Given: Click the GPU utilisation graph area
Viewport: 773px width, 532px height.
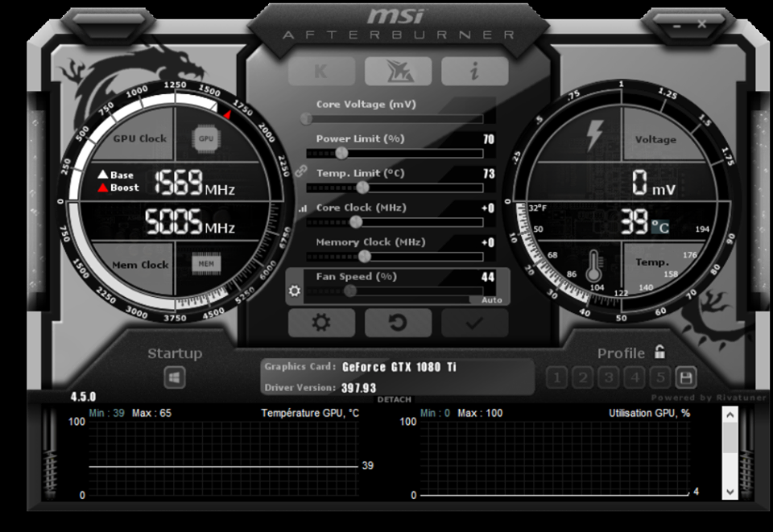Looking at the screenshot, I should [x=555, y=459].
